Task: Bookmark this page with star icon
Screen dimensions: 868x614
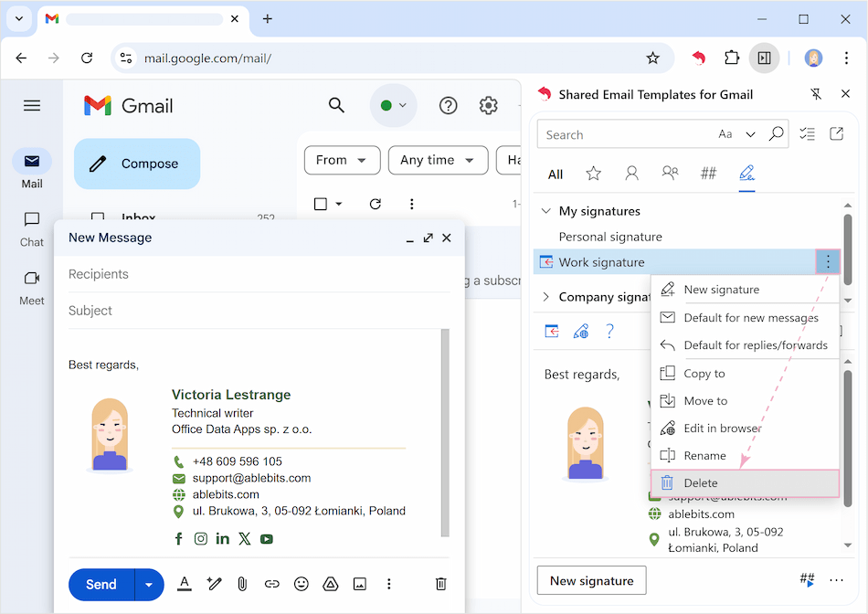Action: pyautogui.click(x=652, y=58)
